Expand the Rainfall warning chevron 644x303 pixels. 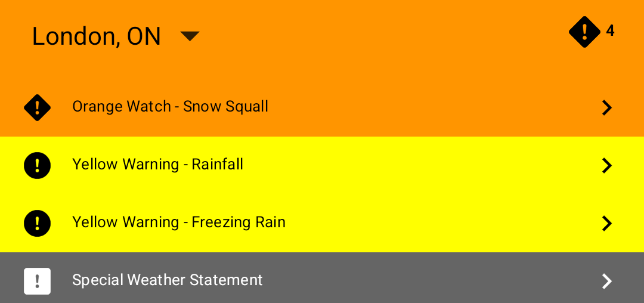606,165
